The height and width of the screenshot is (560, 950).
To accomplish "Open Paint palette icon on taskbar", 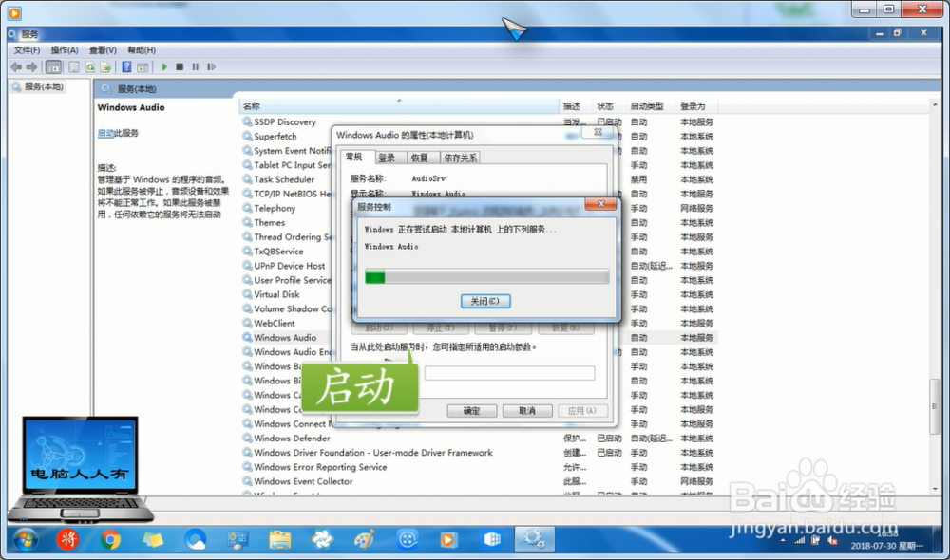I will tap(364, 539).
